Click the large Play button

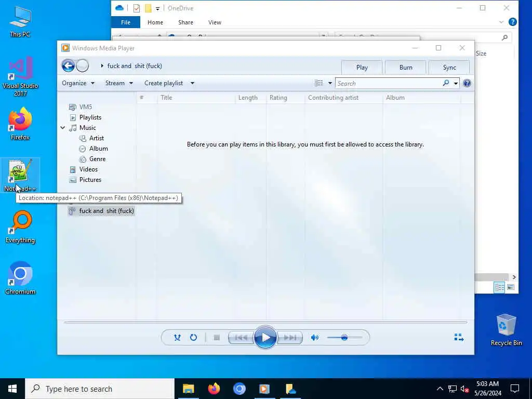coord(265,337)
